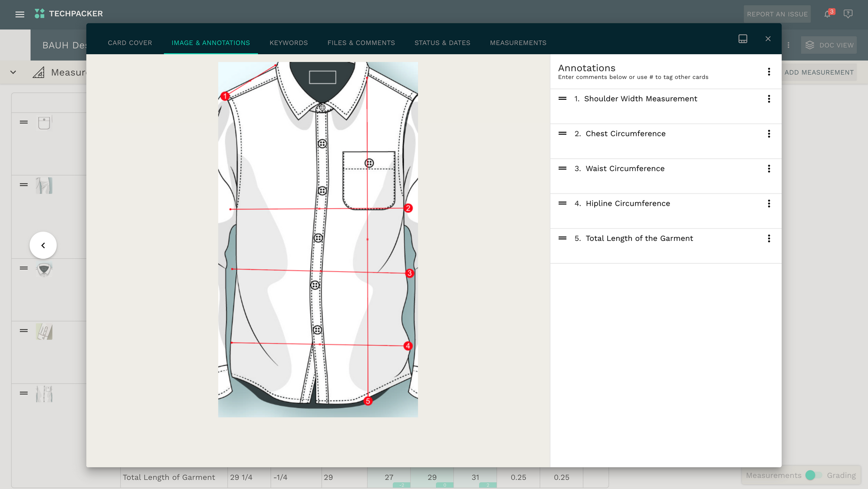This screenshot has height=489, width=868.
Task: Click collapse left panel chevron
Action: point(43,245)
